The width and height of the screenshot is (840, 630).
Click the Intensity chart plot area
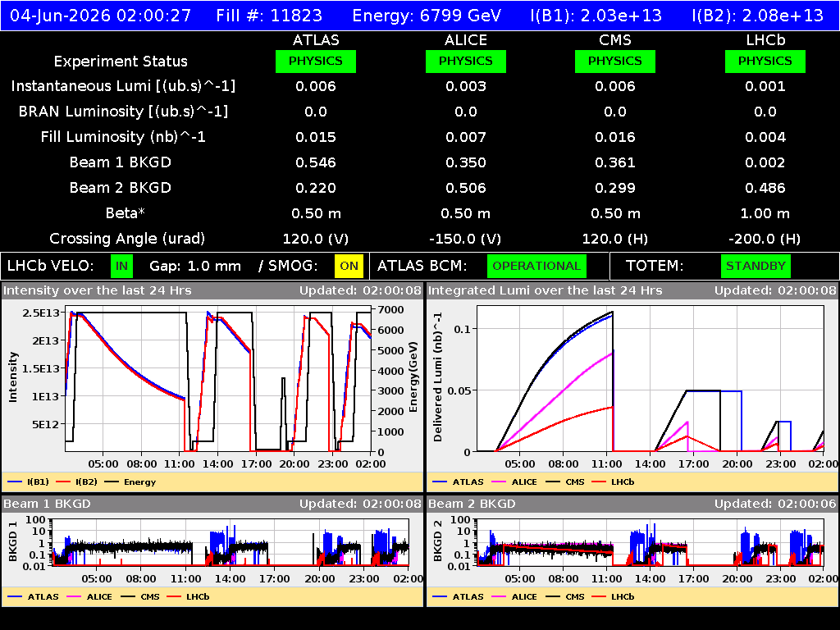coord(218,381)
